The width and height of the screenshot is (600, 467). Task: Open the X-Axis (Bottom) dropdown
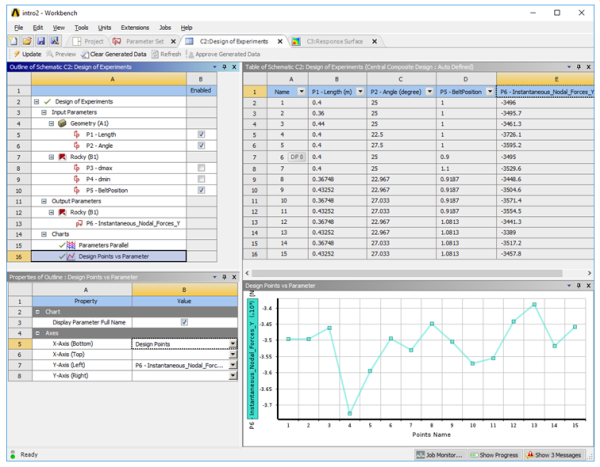coord(233,344)
